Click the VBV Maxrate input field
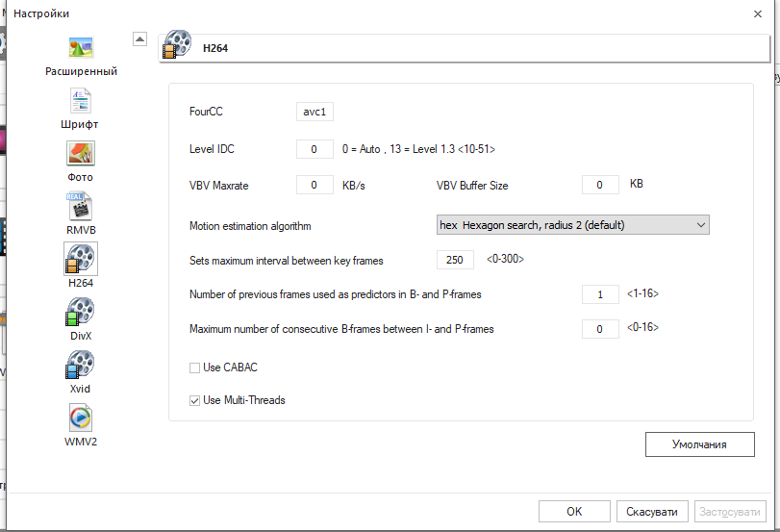This screenshot has height=532, width=780. (x=315, y=185)
